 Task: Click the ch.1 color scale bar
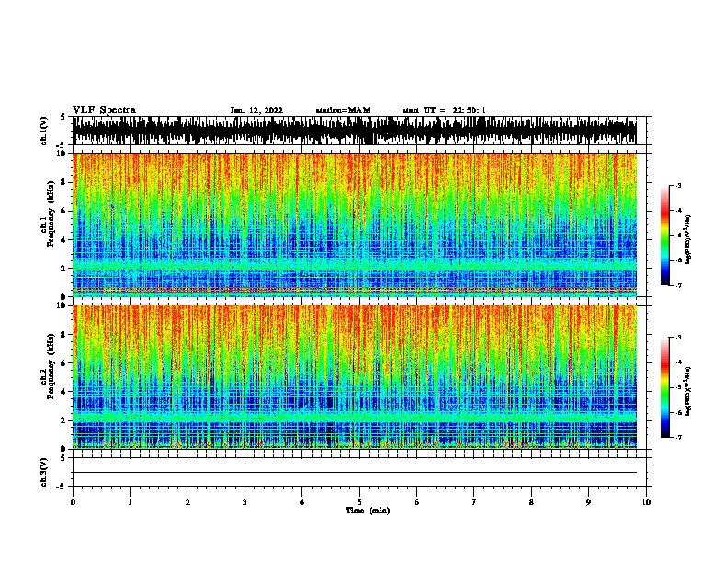(x=665, y=236)
